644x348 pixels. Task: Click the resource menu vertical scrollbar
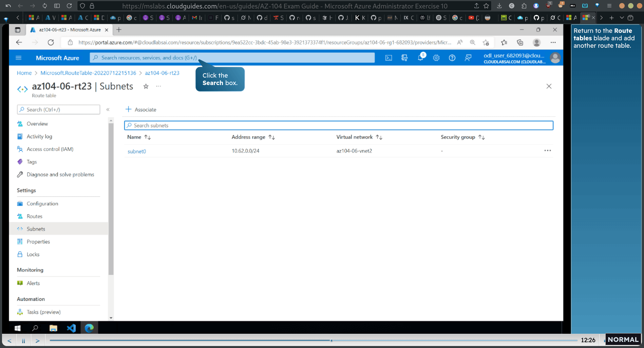[111, 199]
